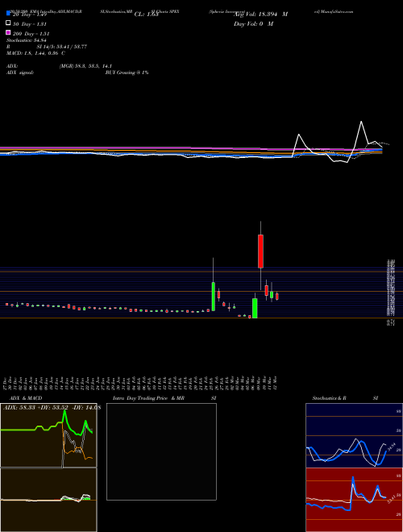Click the 'Stochastics: 34.84' reading
The height and width of the screenshot is (532, 403).
coord(26,40)
